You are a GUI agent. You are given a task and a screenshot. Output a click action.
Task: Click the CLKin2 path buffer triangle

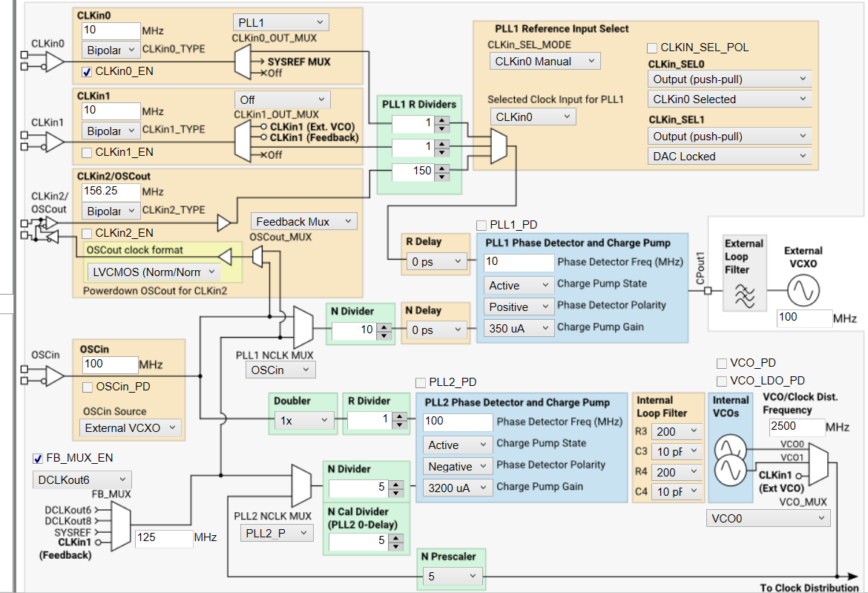[x=223, y=223]
